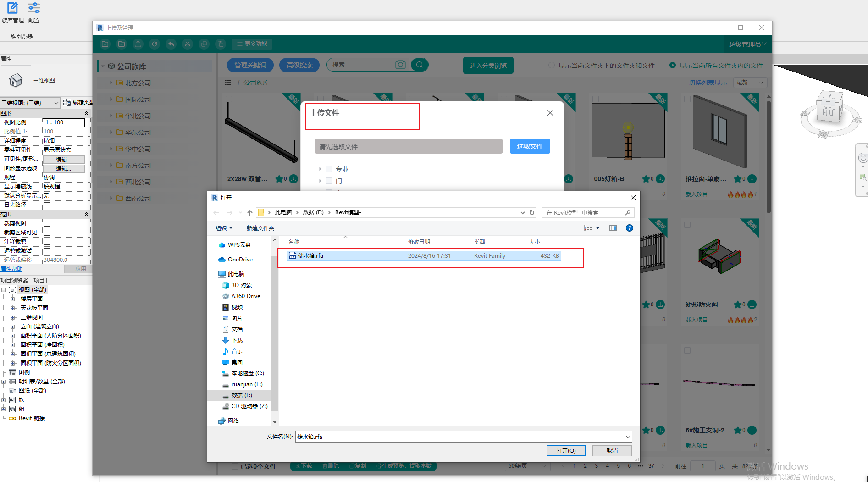This screenshot has width=868, height=482.
Task: Click the 取消 button
Action: click(x=612, y=451)
